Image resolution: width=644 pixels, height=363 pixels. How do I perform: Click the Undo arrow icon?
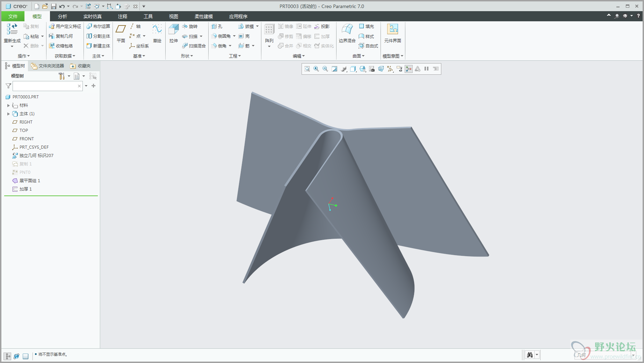pos(62,6)
